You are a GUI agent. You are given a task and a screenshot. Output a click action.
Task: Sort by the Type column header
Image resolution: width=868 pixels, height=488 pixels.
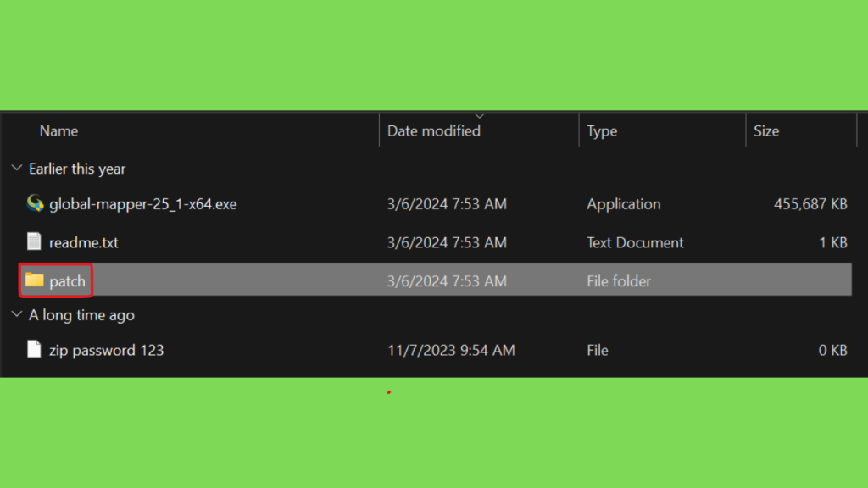point(602,131)
